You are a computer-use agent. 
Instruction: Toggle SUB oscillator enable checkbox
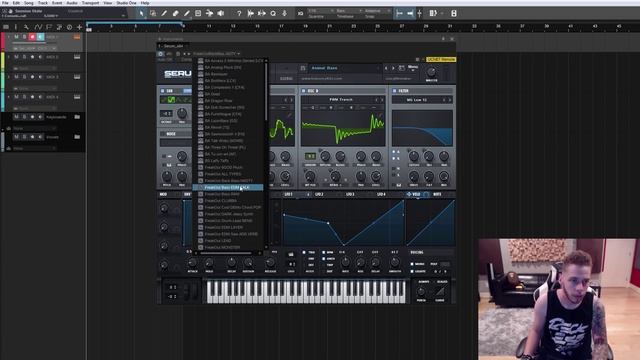click(162, 91)
